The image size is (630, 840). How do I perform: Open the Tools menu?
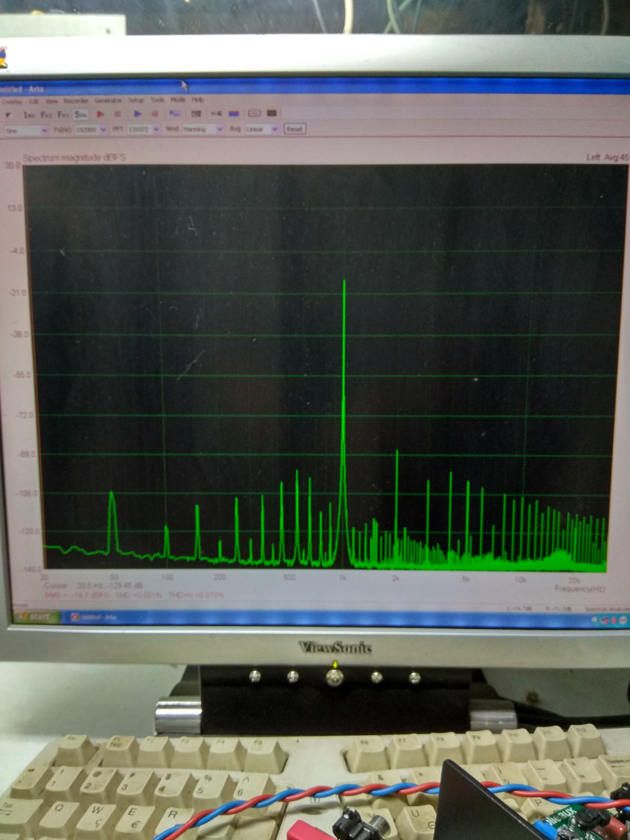tap(157, 100)
